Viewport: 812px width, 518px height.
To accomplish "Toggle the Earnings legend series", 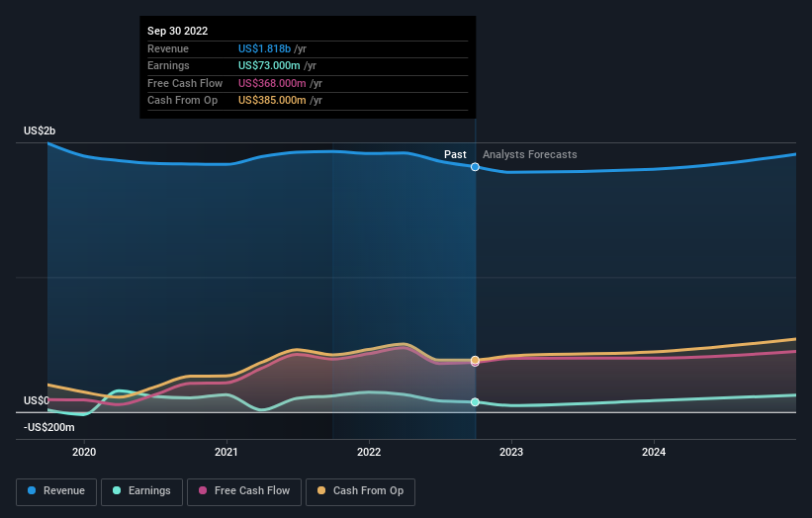I will [x=141, y=491].
